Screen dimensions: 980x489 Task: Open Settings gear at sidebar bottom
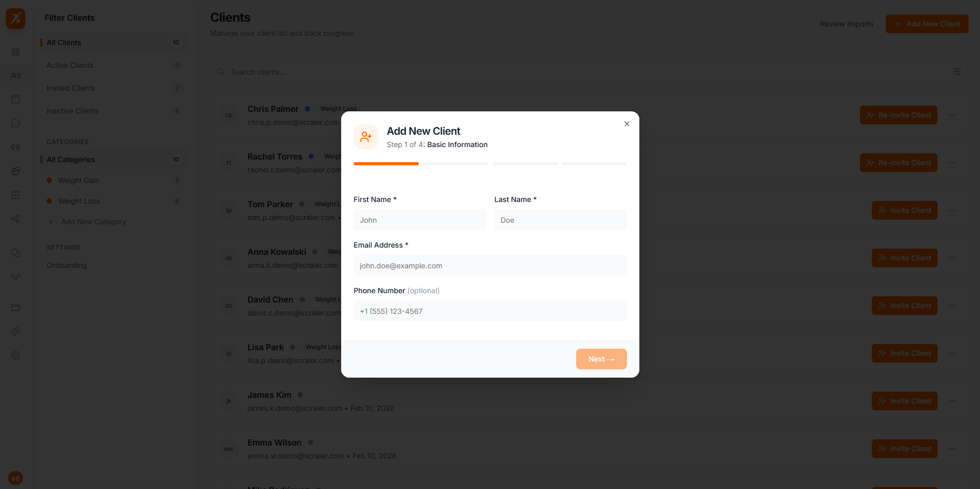tap(16, 355)
